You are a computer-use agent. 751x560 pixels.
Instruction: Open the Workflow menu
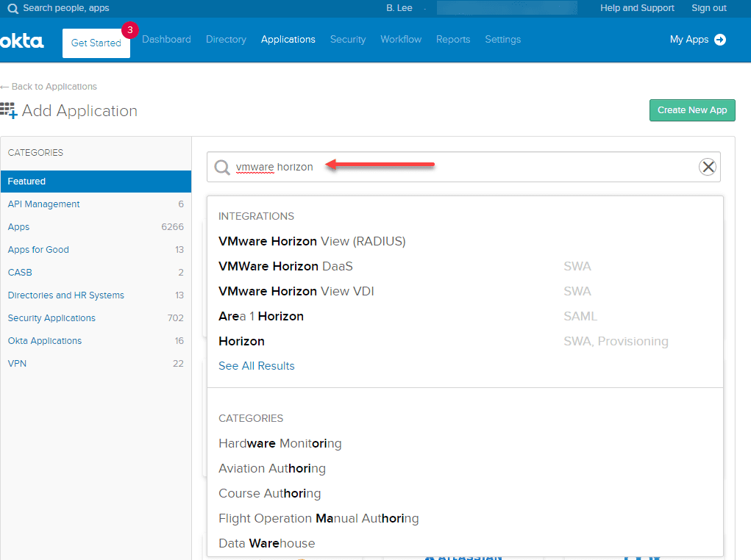tap(401, 39)
